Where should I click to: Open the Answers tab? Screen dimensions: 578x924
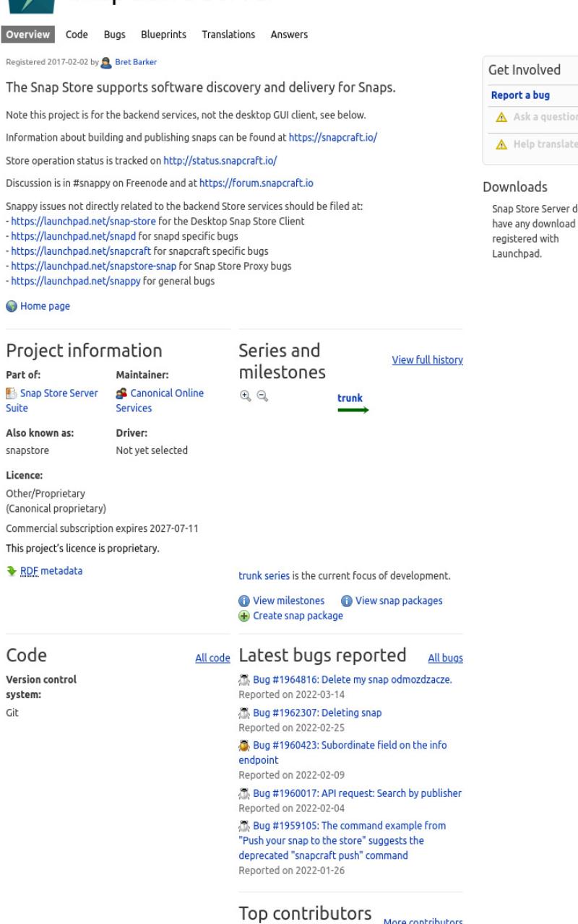[289, 34]
